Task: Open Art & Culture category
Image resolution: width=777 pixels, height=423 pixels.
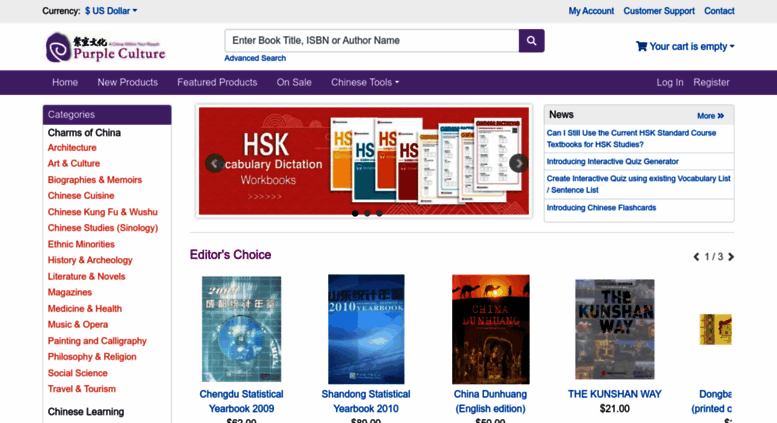Action: click(73, 163)
